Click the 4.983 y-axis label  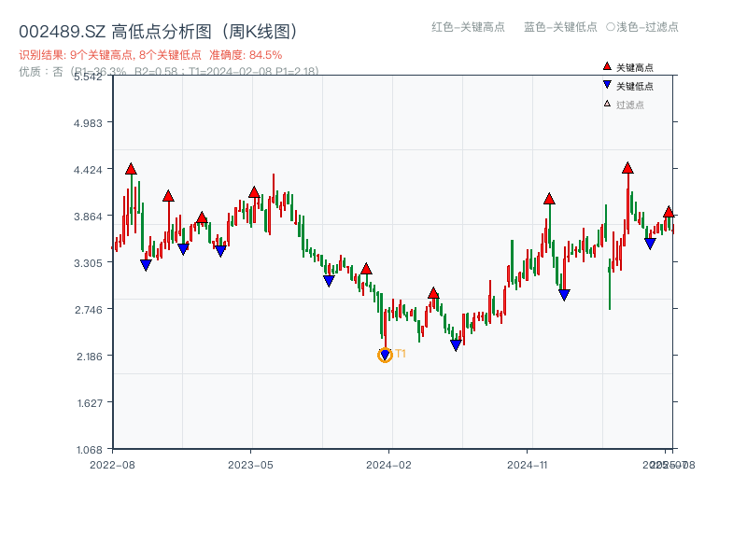tap(88, 123)
